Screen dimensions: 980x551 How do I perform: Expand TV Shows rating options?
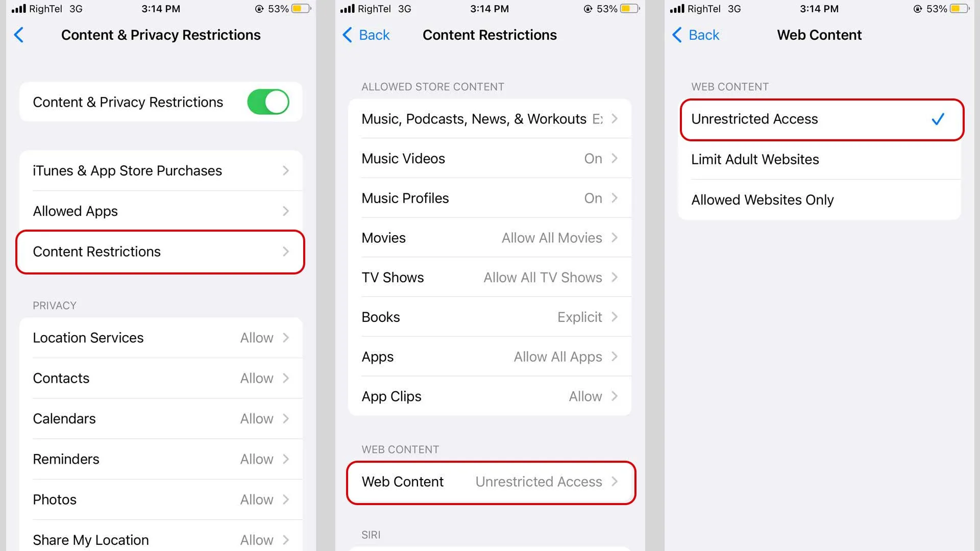point(489,278)
